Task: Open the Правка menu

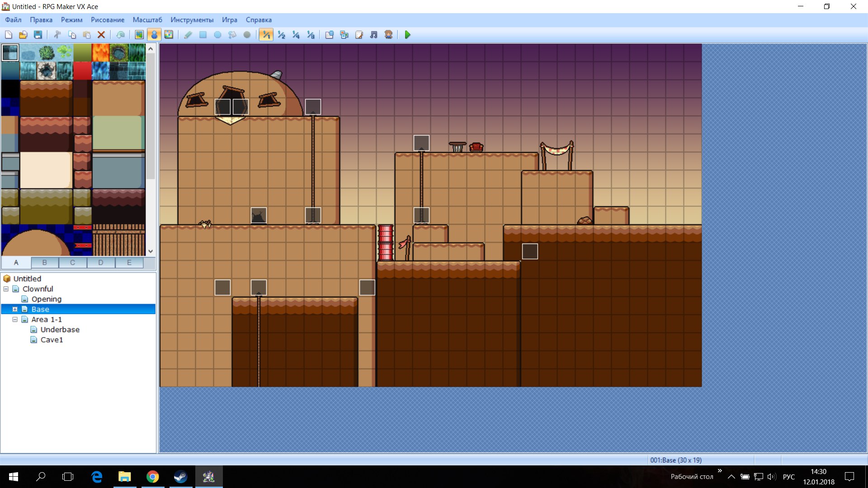Action: point(41,20)
